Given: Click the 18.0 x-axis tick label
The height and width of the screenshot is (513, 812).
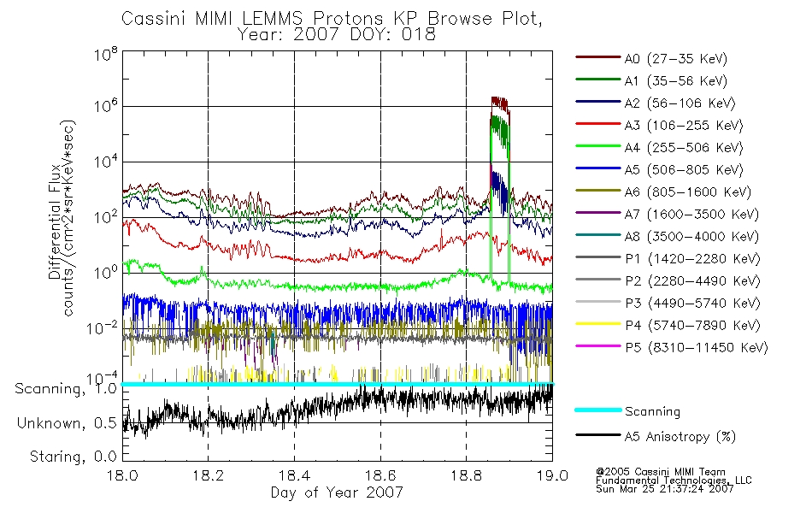Looking at the screenshot, I should (123, 475).
